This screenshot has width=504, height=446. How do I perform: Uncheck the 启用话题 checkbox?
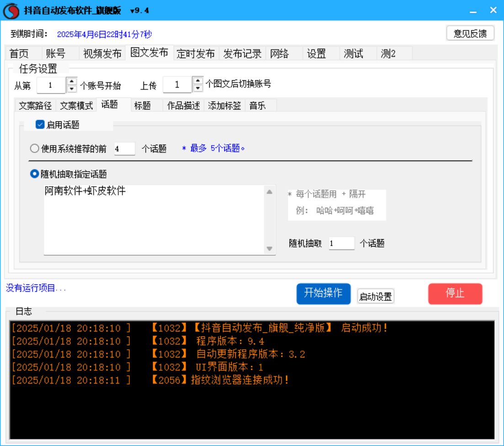pos(40,125)
